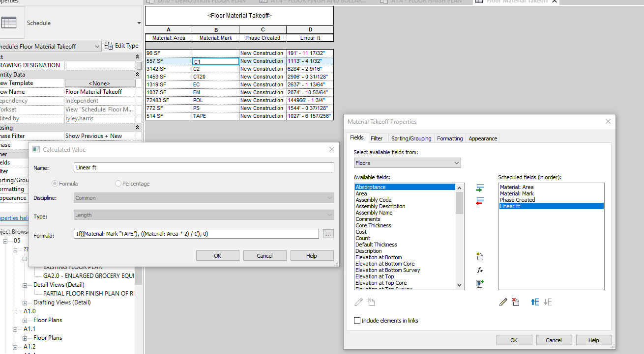Switch to the Filter tab
The height and width of the screenshot is (354, 644).
pyautogui.click(x=377, y=138)
